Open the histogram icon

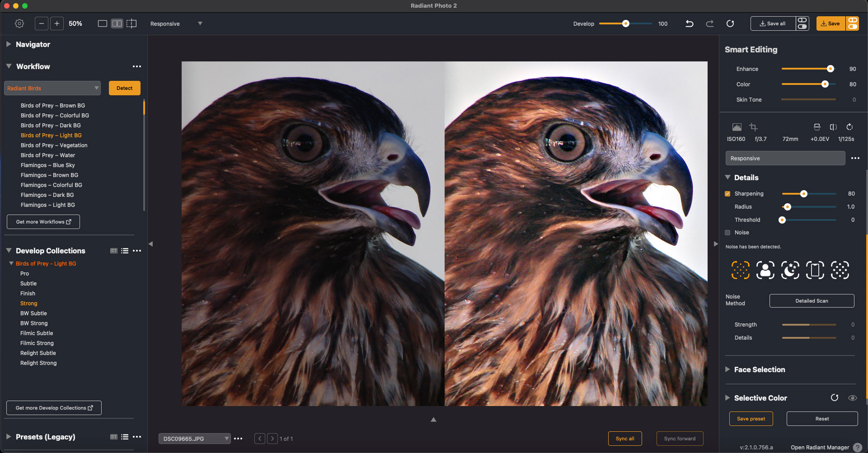pos(737,127)
